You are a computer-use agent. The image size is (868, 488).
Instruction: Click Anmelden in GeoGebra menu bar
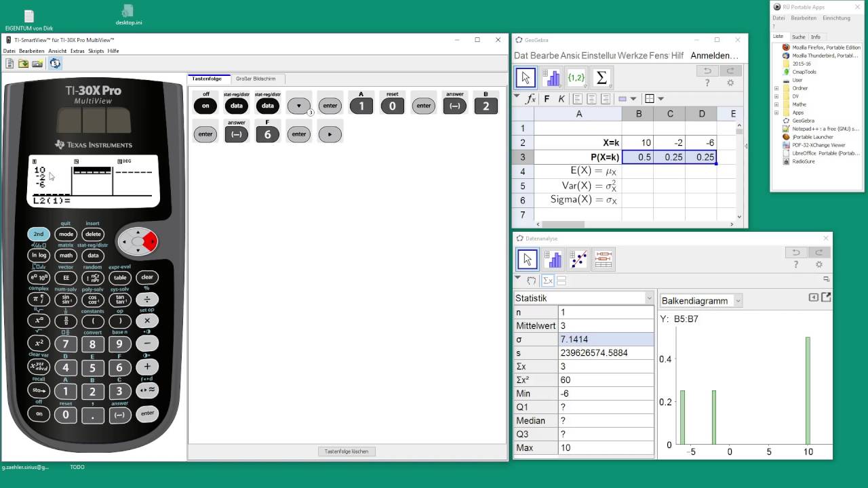point(715,56)
